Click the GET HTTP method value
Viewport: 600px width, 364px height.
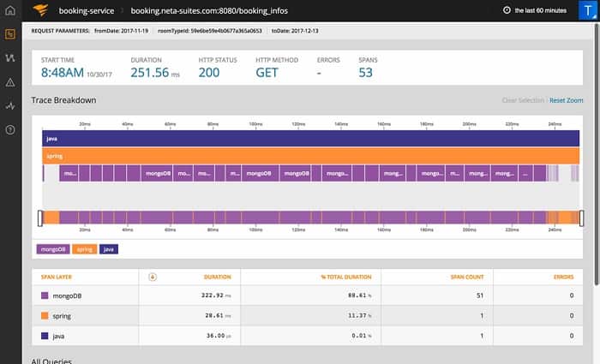pos(267,73)
